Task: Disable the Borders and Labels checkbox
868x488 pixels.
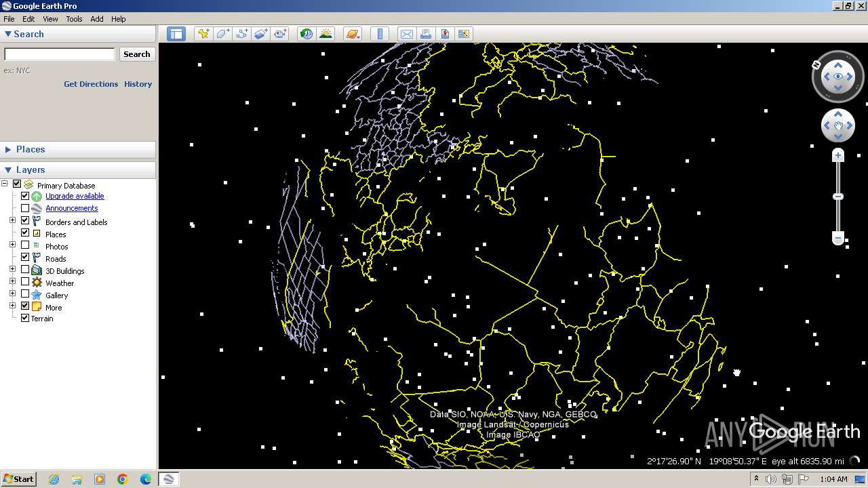Action: click(25, 221)
